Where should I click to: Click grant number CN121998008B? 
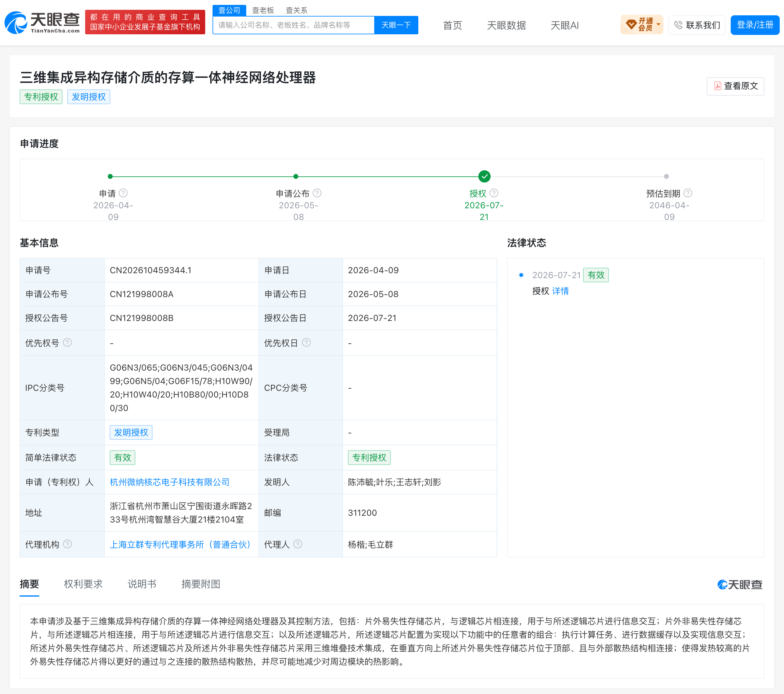click(x=141, y=318)
